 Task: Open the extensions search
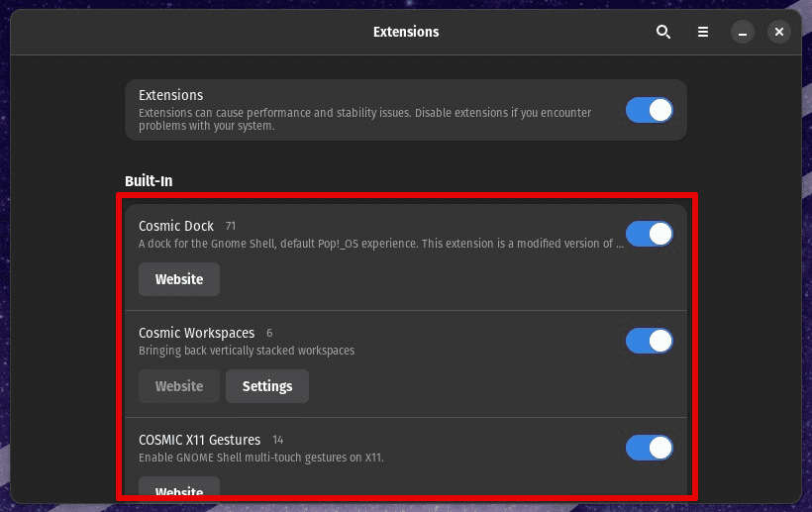click(663, 32)
